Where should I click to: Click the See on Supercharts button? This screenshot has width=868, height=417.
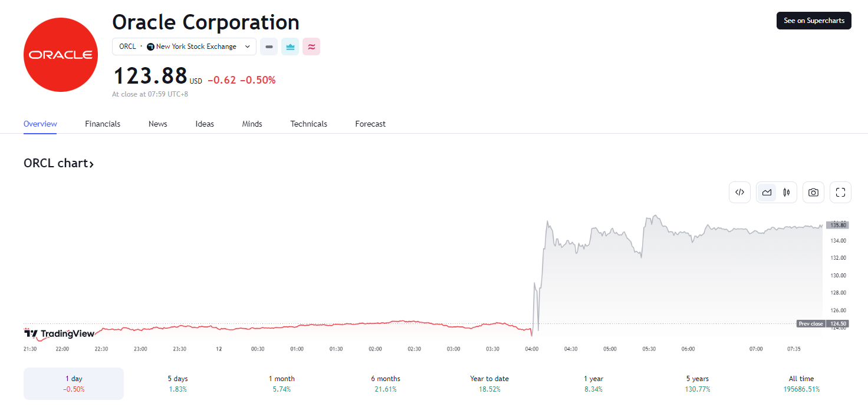point(814,21)
